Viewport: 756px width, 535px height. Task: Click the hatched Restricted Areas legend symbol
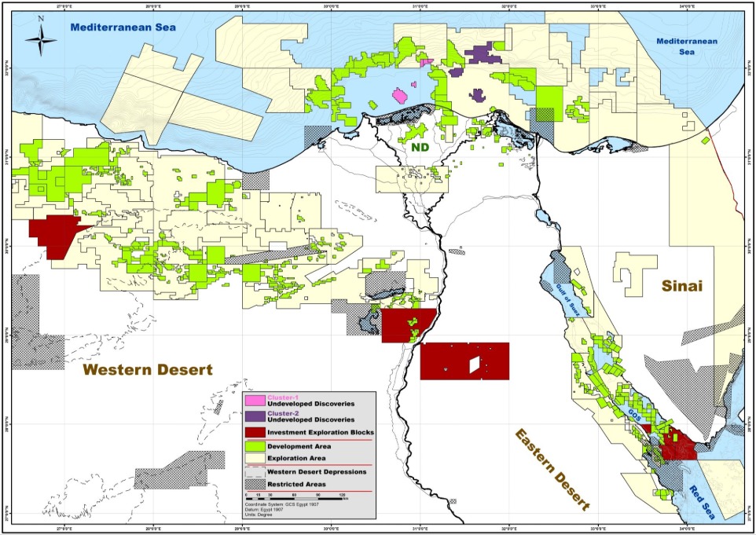point(254,482)
